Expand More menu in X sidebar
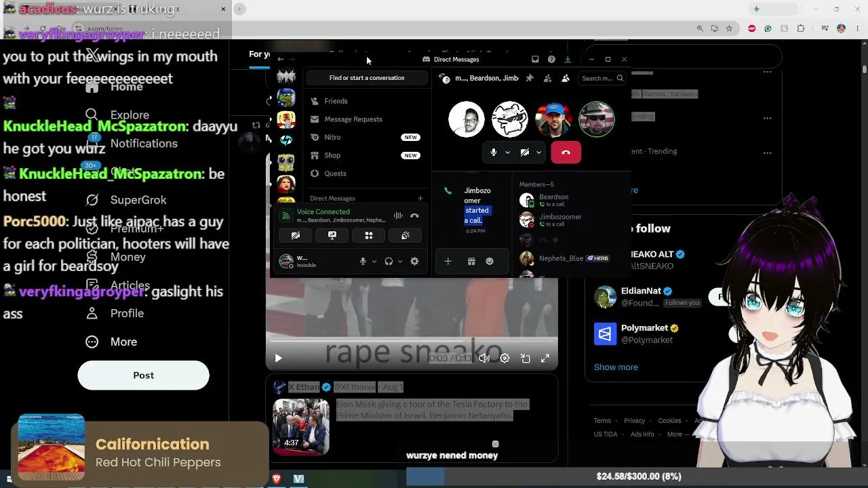 pyautogui.click(x=111, y=342)
